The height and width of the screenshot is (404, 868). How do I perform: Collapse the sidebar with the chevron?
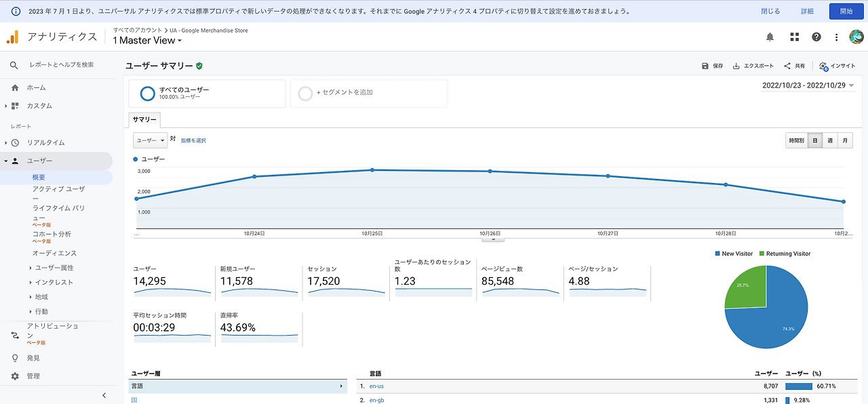104,395
